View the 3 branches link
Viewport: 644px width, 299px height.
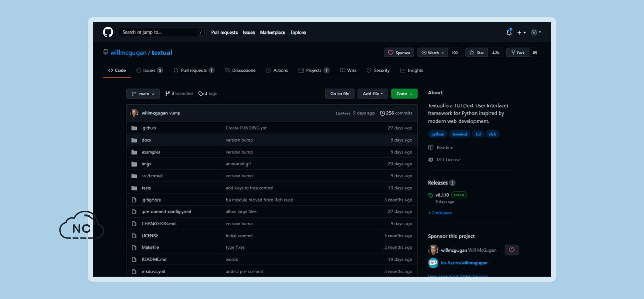(x=179, y=94)
